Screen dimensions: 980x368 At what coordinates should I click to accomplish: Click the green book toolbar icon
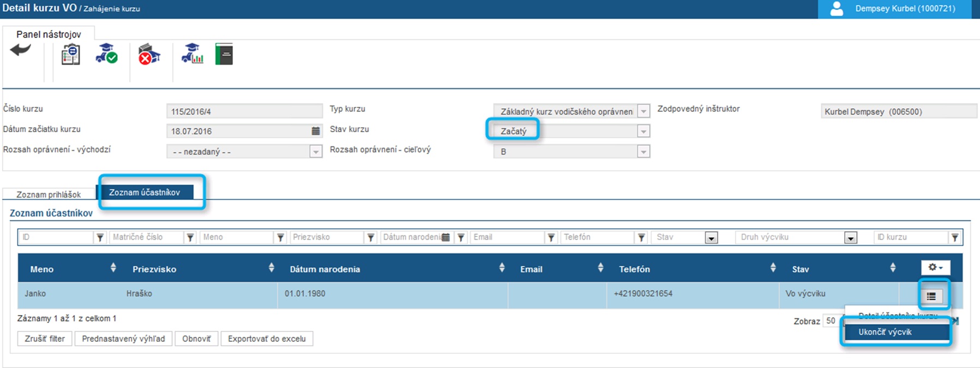224,54
